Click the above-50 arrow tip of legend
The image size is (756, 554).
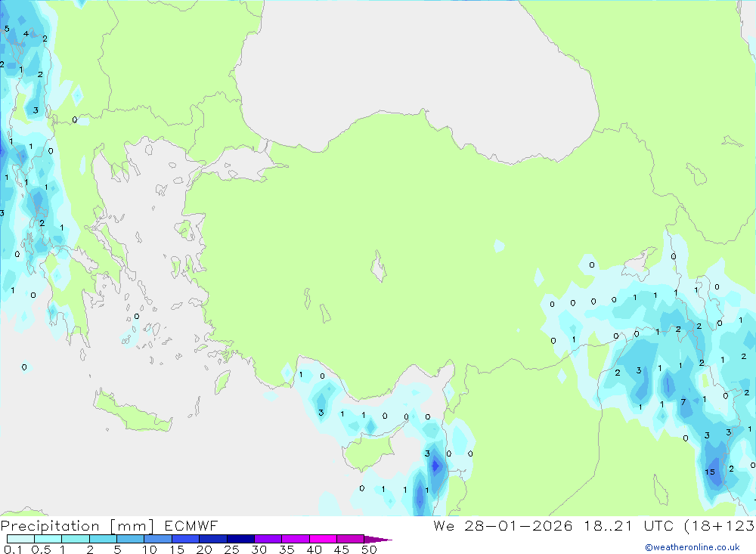pyautogui.click(x=378, y=539)
